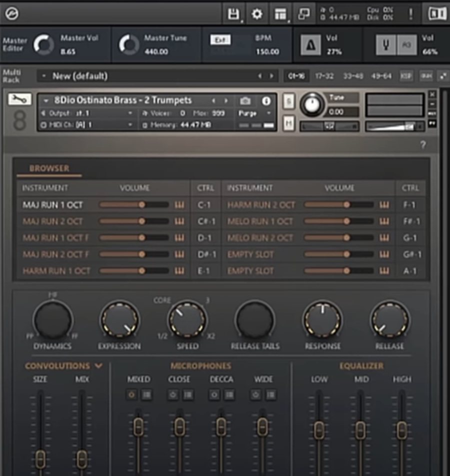Toggle the Ext tempo sync button
This screenshot has width=450, height=476.
click(220, 40)
